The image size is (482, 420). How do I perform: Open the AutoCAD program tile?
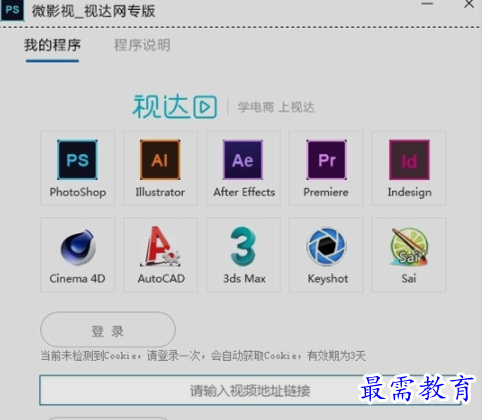pyautogui.click(x=160, y=255)
